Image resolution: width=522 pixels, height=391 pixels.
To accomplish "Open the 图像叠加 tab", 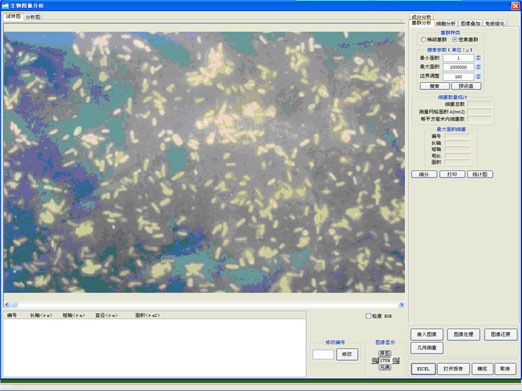I will [x=470, y=24].
